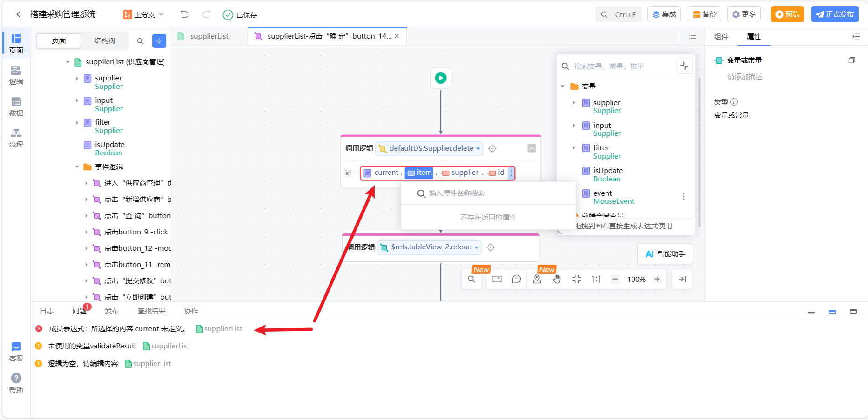Click the comment bubble canvas tool
Image resolution: width=868 pixels, height=420 pixels.
[517, 280]
